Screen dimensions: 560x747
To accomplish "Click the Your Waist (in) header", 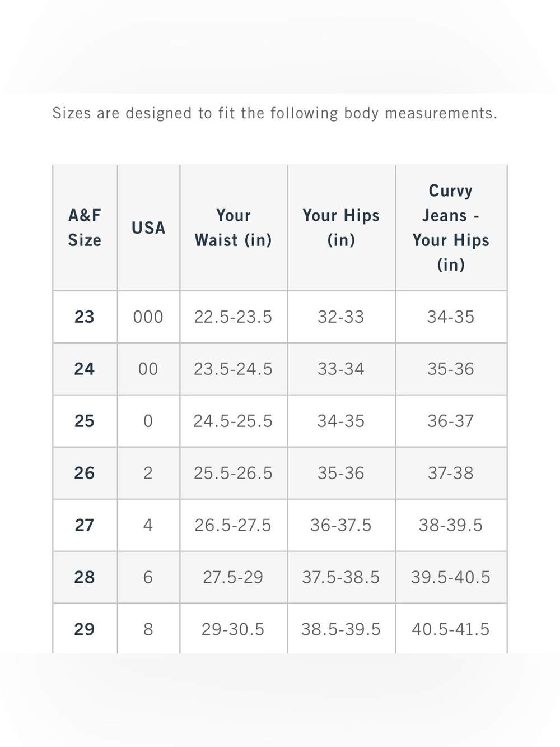I will pos(233,228).
